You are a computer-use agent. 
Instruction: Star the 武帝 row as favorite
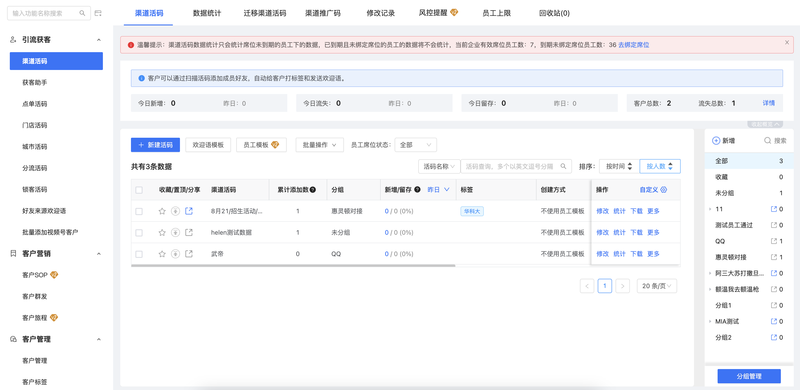click(162, 254)
